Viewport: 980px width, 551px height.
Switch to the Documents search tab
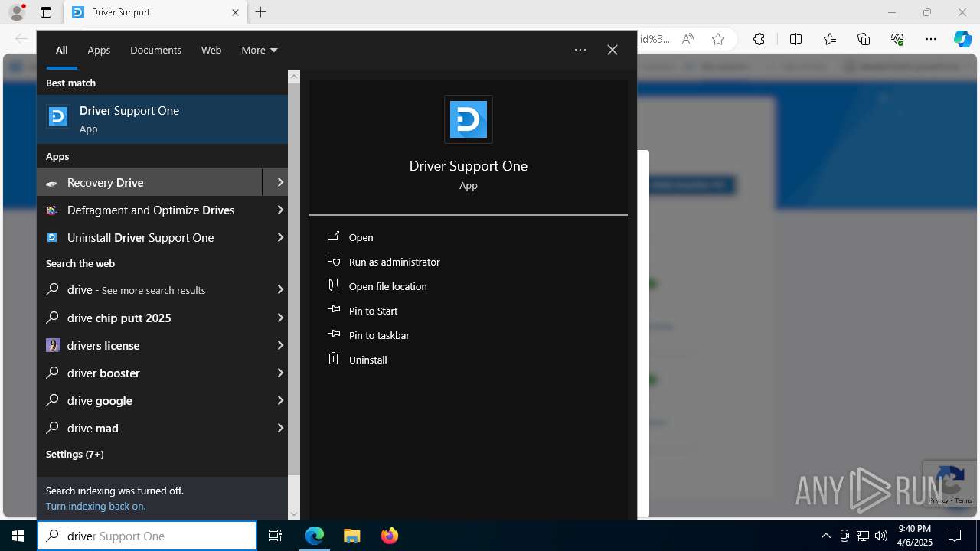point(155,50)
